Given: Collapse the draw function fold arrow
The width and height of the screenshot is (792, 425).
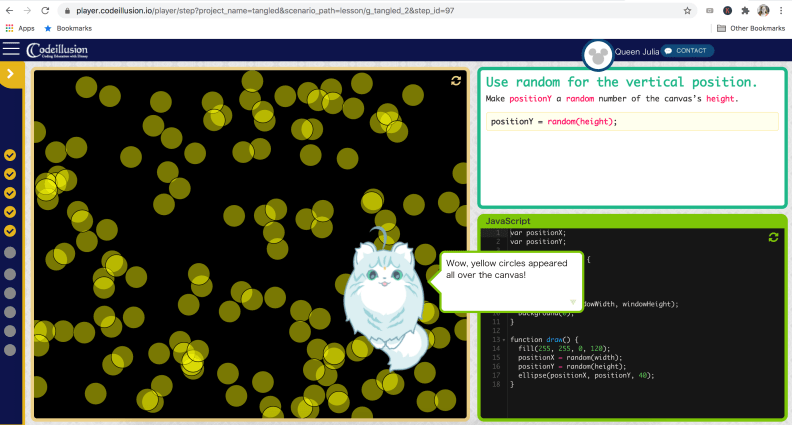Looking at the screenshot, I should [x=504, y=340].
